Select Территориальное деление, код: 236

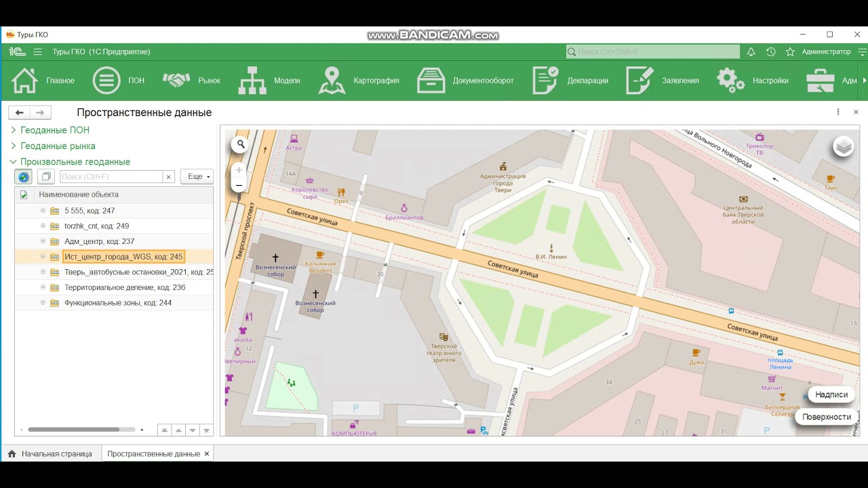click(125, 287)
